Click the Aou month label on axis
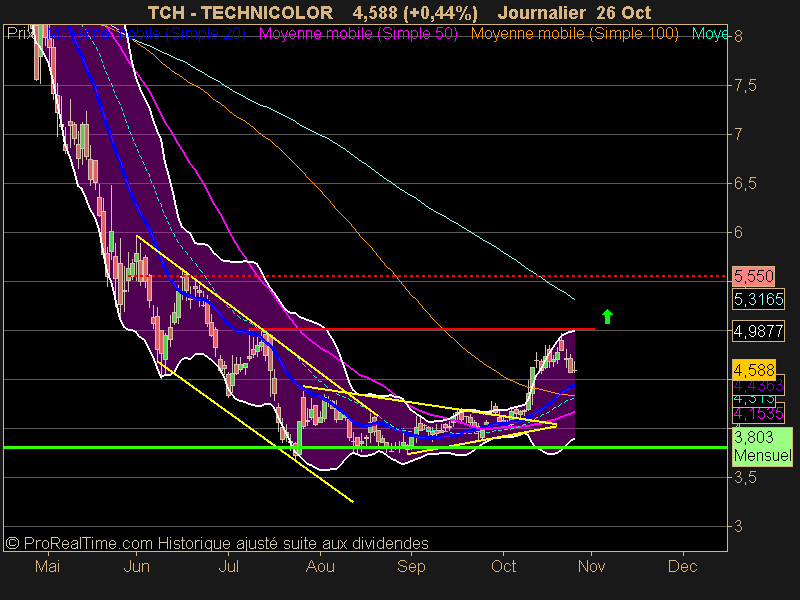The image size is (800, 600). tap(320, 566)
